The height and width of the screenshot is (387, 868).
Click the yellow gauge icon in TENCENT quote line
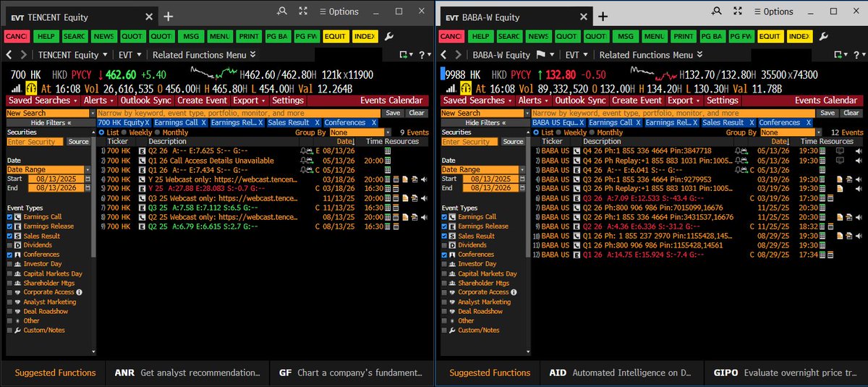[x=32, y=88]
